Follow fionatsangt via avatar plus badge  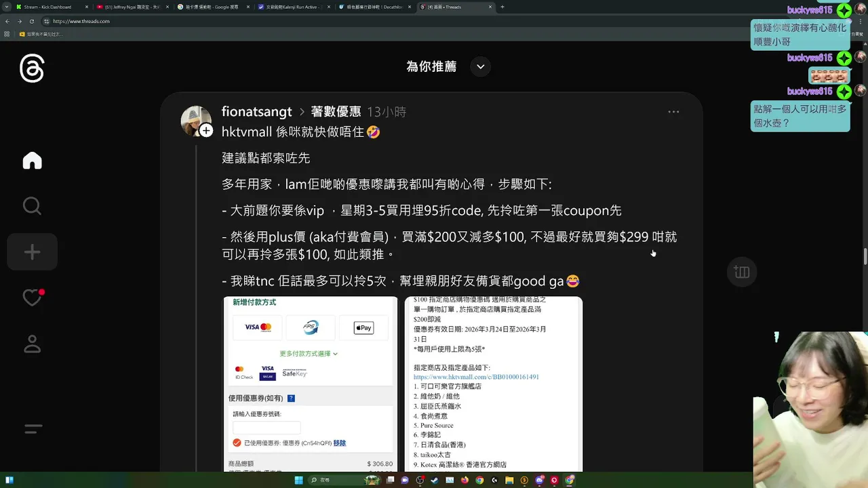(206, 130)
